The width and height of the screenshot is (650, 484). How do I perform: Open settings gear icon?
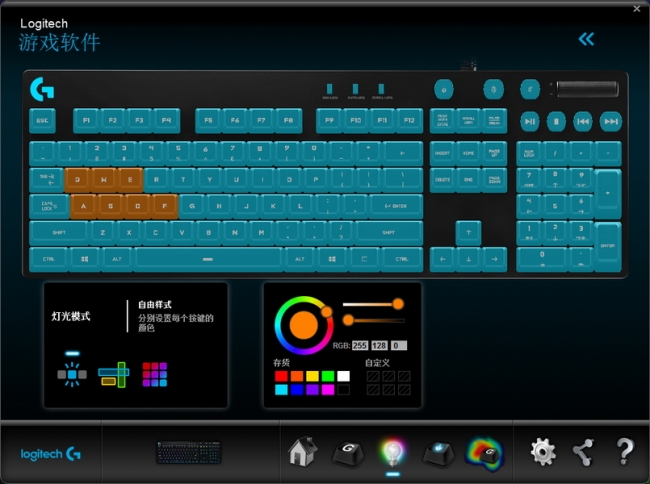click(x=543, y=452)
